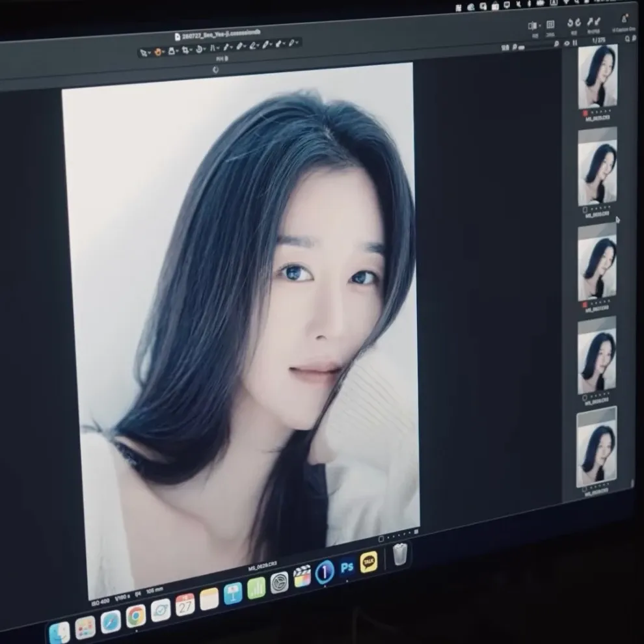This screenshot has width=644, height=644.
Task: Open dropdown arrow beside the Select tool
Action: click(x=149, y=53)
